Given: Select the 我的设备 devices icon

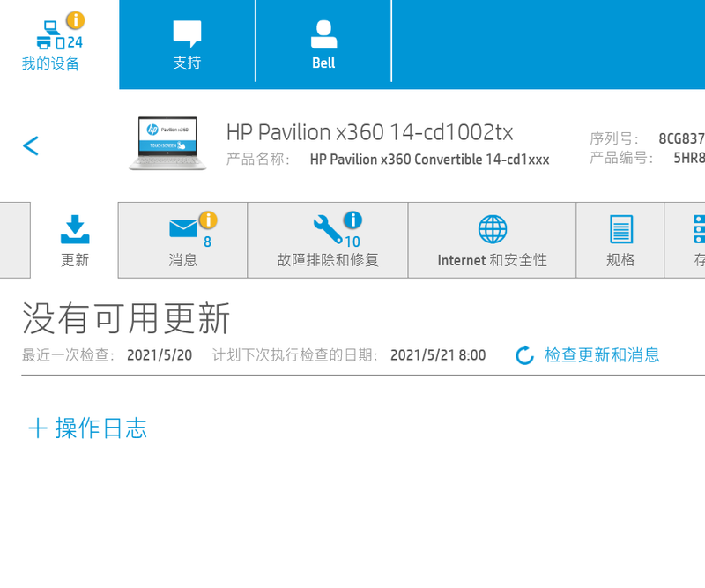Looking at the screenshot, I should [49, 35].
